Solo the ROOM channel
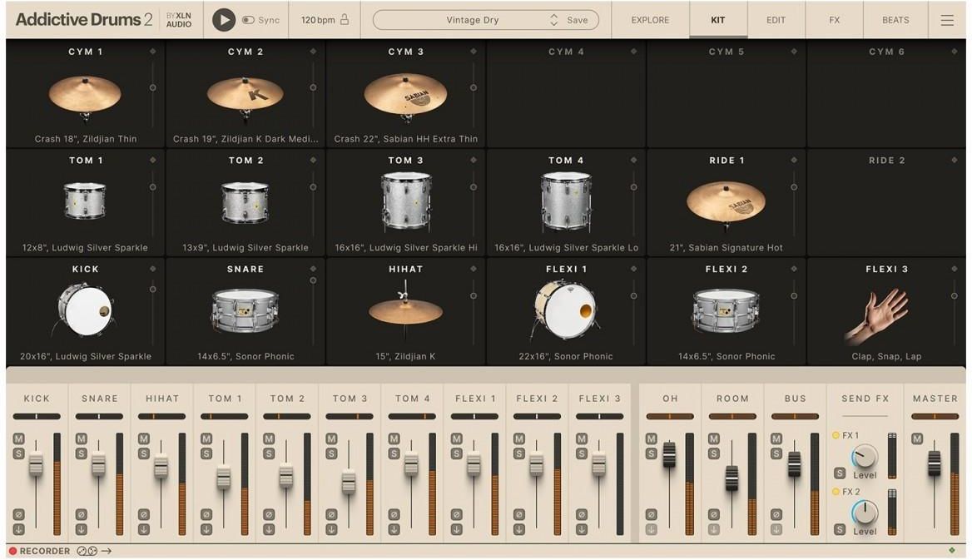Screen dimensions: 972x560 pyautogui.click(x=713, y=453)
